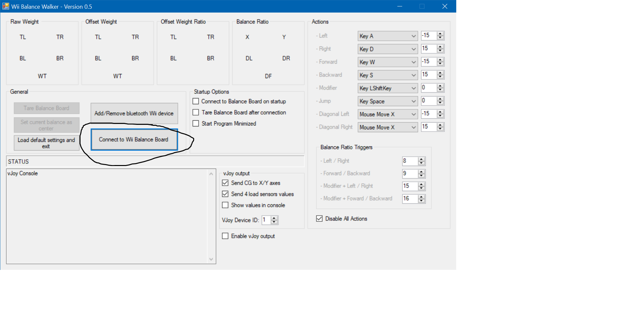The image size is (644, 314).
Task: Enable Show values in console
Action: tap(225, 205)
